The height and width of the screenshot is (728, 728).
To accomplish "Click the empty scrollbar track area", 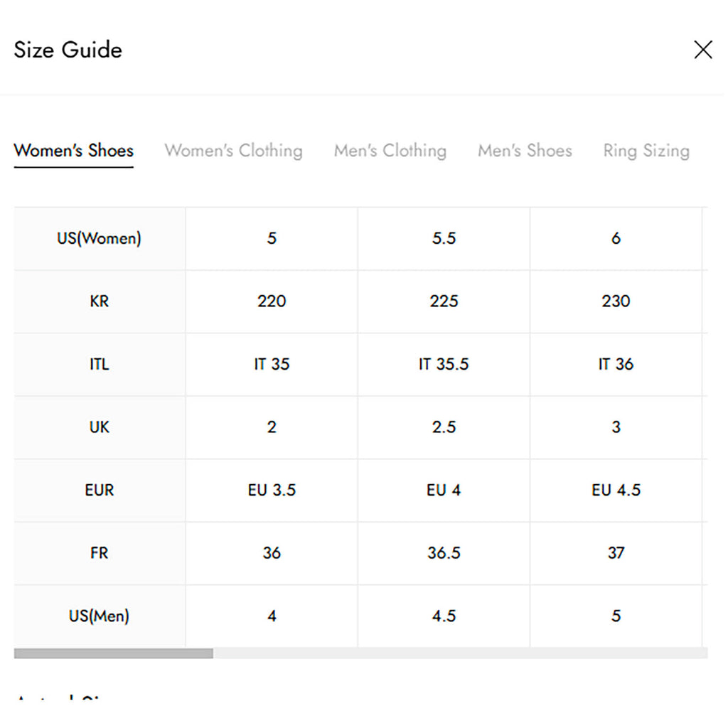I will 462,653.
